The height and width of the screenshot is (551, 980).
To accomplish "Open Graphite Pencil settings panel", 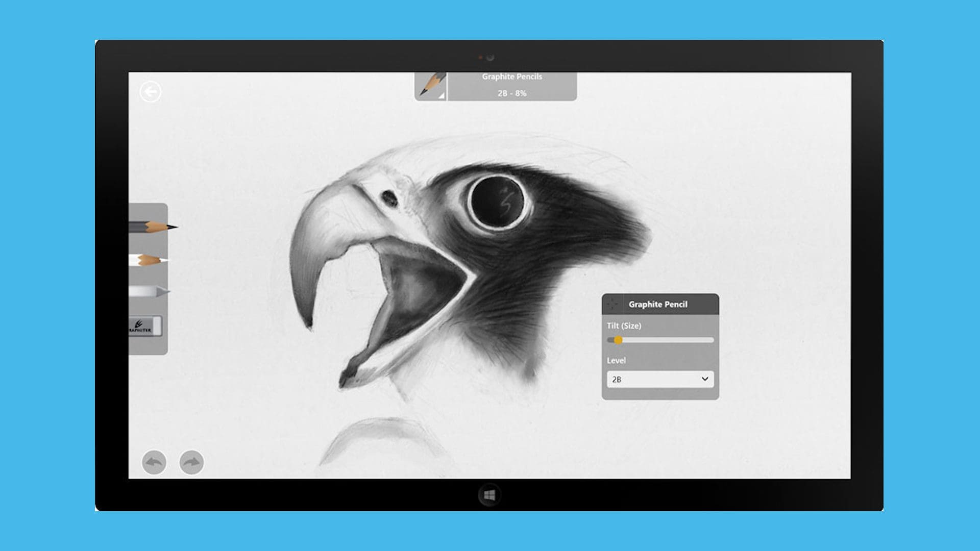I will [659, 304].
